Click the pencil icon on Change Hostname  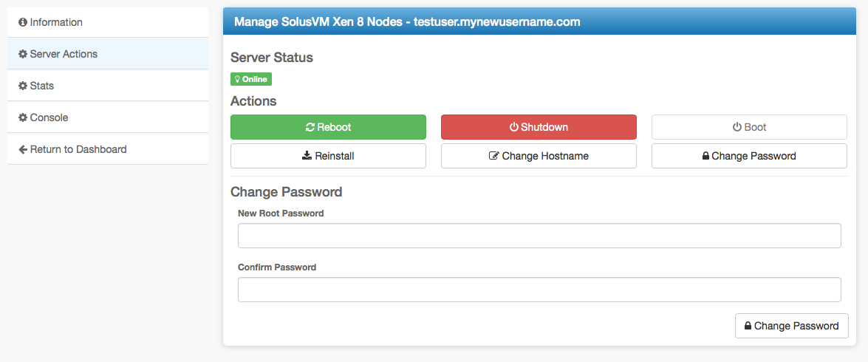click(493, 156)
